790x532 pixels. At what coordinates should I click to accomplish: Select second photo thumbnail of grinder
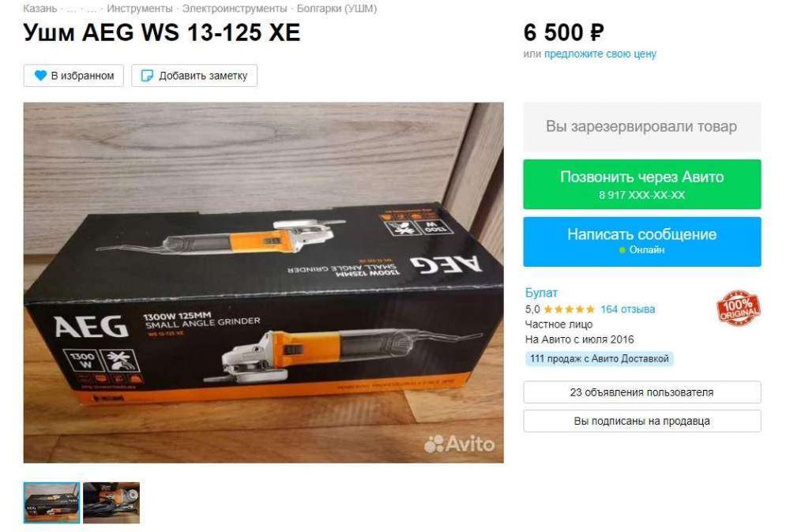click(x=111, y=503)
